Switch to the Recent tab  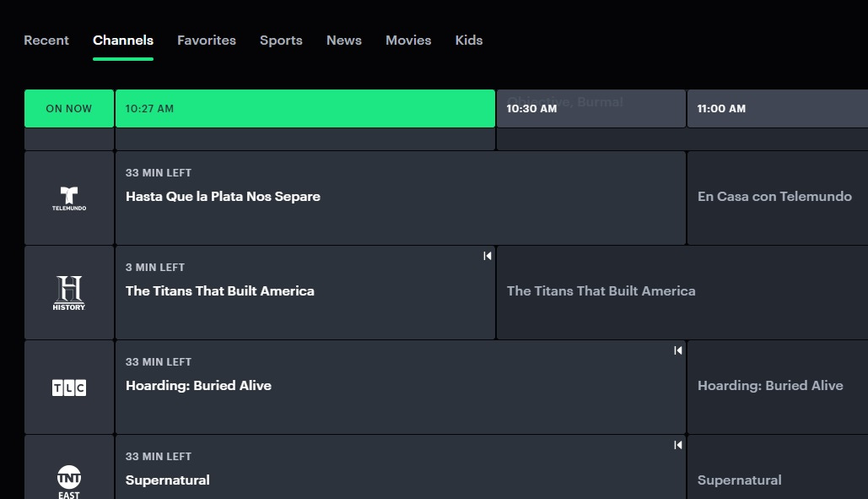click(x=46, y=41)
